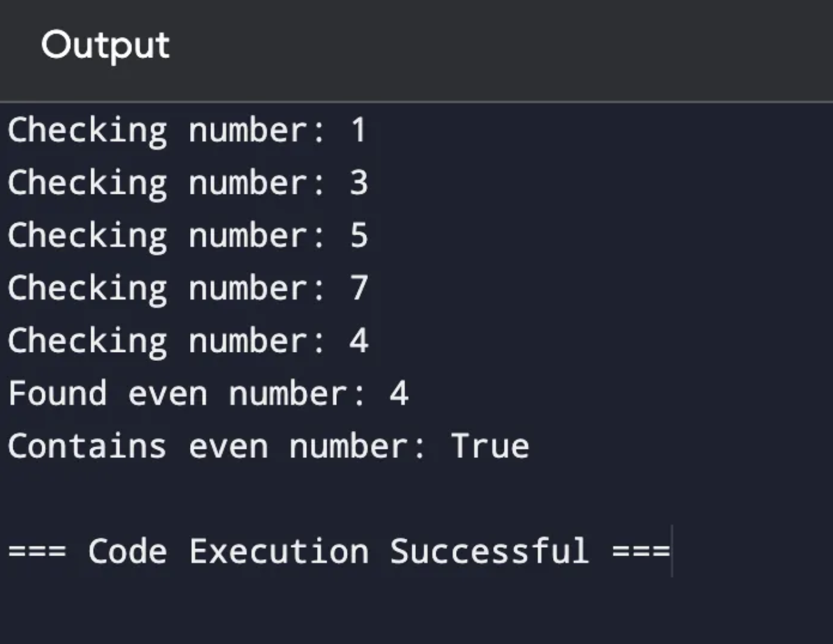The image size is (833, 644).
Task: Click the digit 3 in the output
Action: (x=358, y=183)
